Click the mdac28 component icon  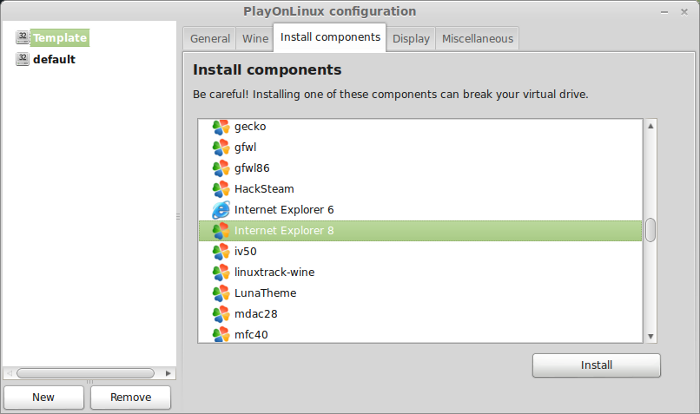pyautogui.click(x=221, y=314)
